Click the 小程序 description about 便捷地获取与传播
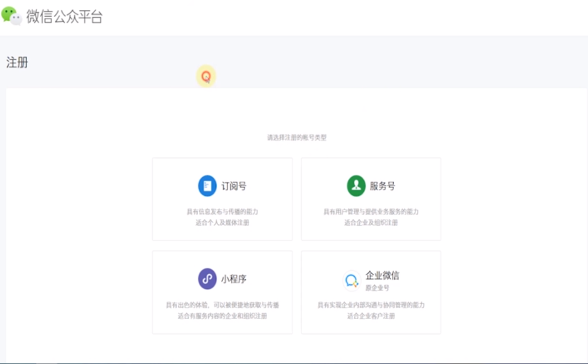The image size is (588, 364). coord(222,305)
